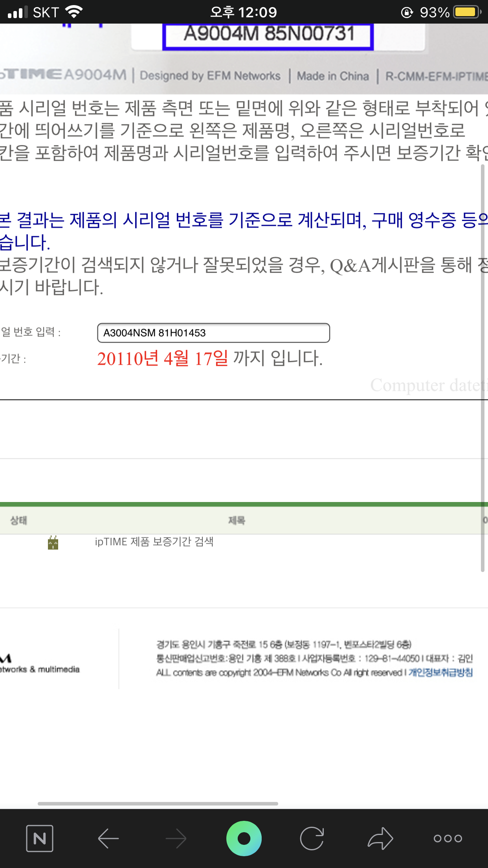Reload the page with the refresh icon
This screenshot has width=488, height=868.
pyautogui.click(x=312, y=839)
